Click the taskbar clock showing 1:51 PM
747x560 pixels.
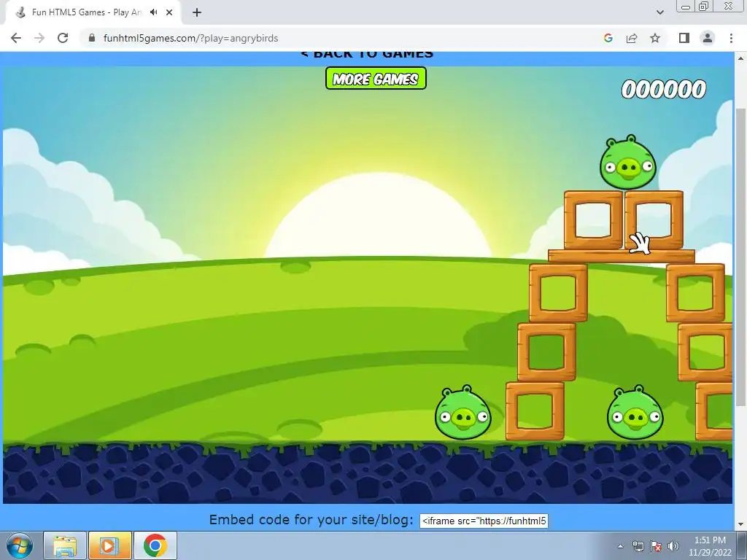tap(710, 546)
